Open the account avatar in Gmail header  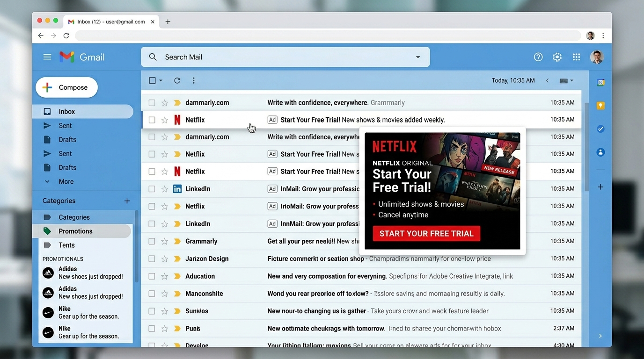coord(597,57)
